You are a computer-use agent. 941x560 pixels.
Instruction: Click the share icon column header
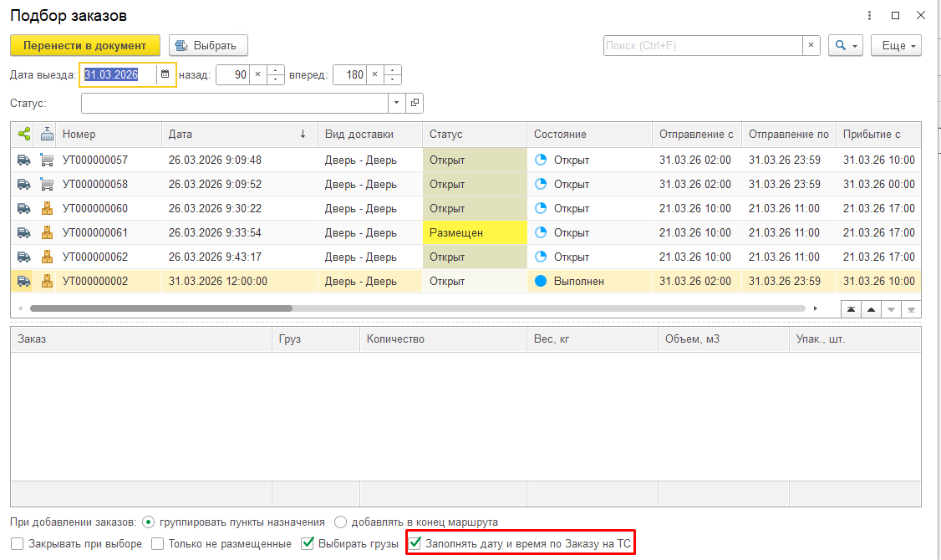pyautogui.click(x=24, y=134)
